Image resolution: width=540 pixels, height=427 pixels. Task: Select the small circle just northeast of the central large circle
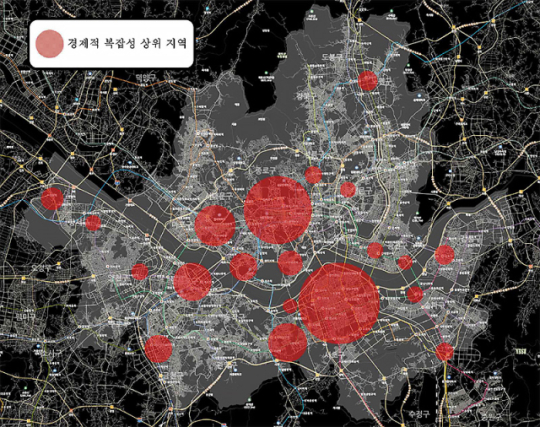click(x=313, y=175)
